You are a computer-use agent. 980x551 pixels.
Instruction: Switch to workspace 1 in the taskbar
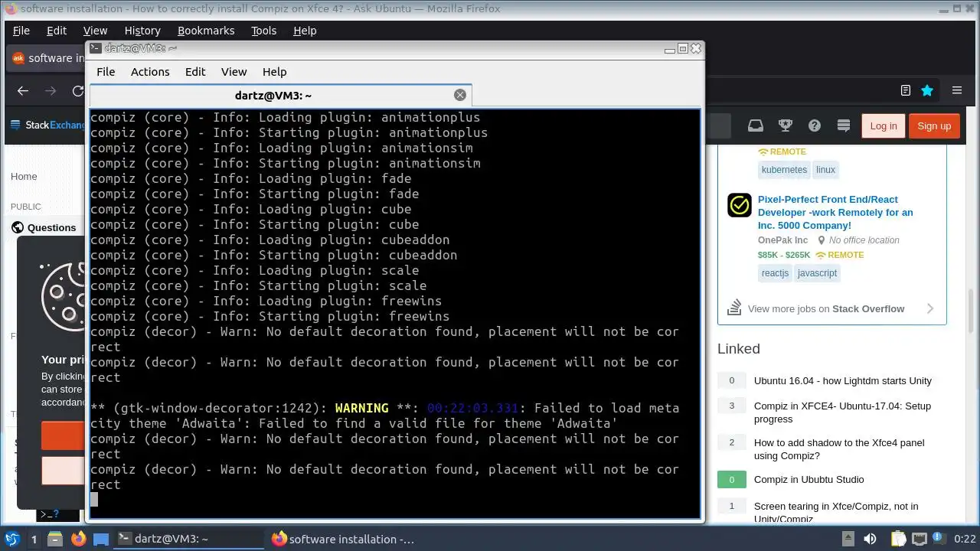(34, 539)
